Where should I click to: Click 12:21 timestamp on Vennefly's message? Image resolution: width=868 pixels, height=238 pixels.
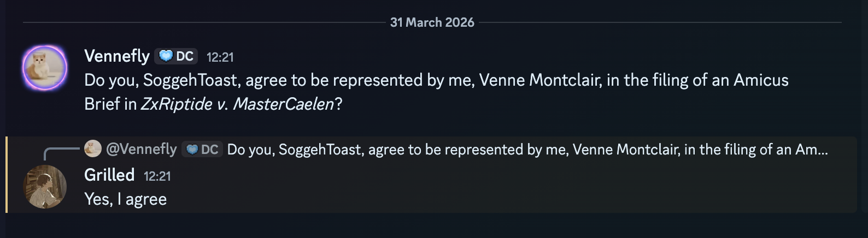[220, 57]
